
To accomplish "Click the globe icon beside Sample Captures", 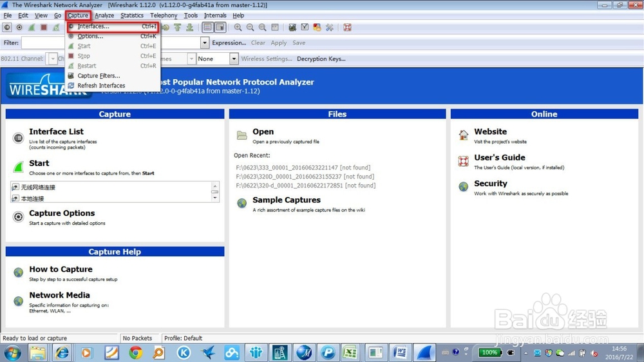I will (x=242, y=203).
